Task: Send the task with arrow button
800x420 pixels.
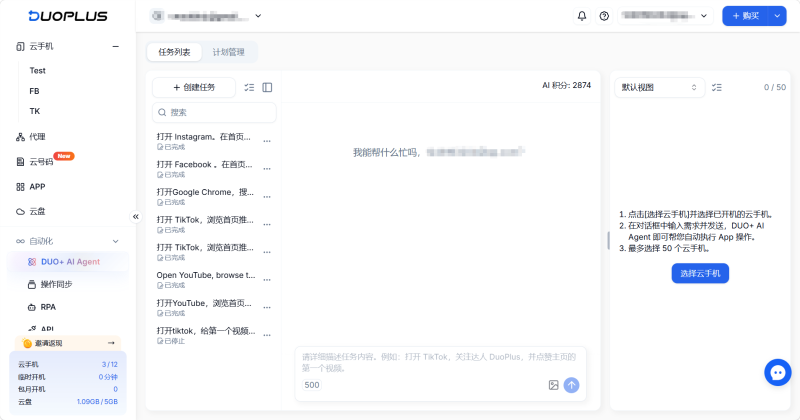Action: click(571, 385)
